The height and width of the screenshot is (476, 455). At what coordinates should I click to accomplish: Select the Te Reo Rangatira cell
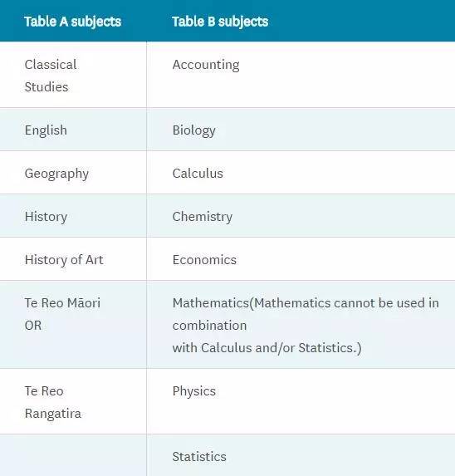pos(73,401)
